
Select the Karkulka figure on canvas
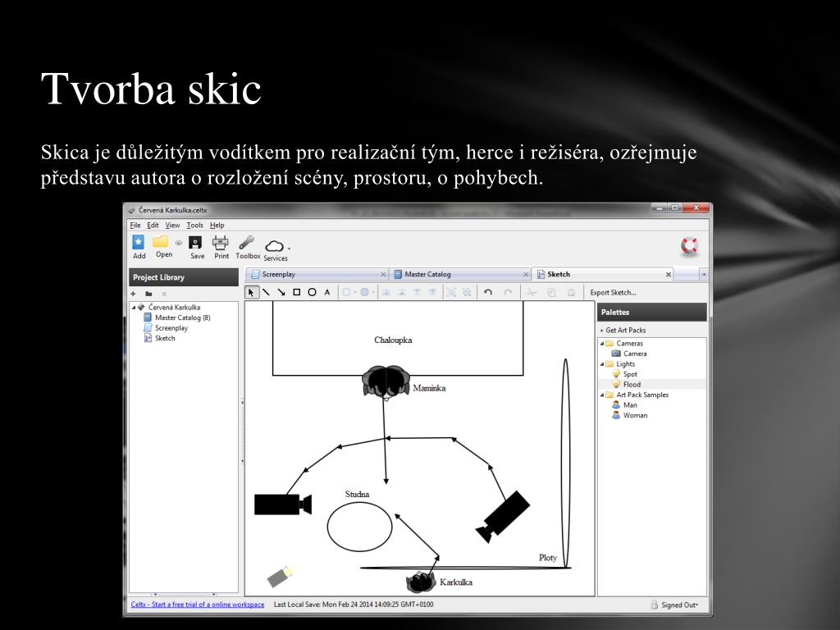421,582
